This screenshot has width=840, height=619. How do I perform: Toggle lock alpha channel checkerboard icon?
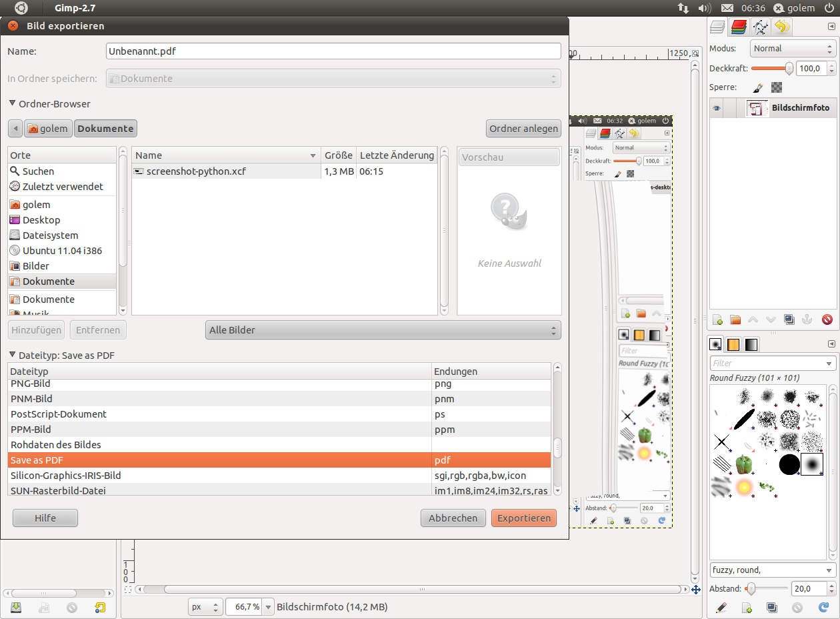(x=777, y=87)
